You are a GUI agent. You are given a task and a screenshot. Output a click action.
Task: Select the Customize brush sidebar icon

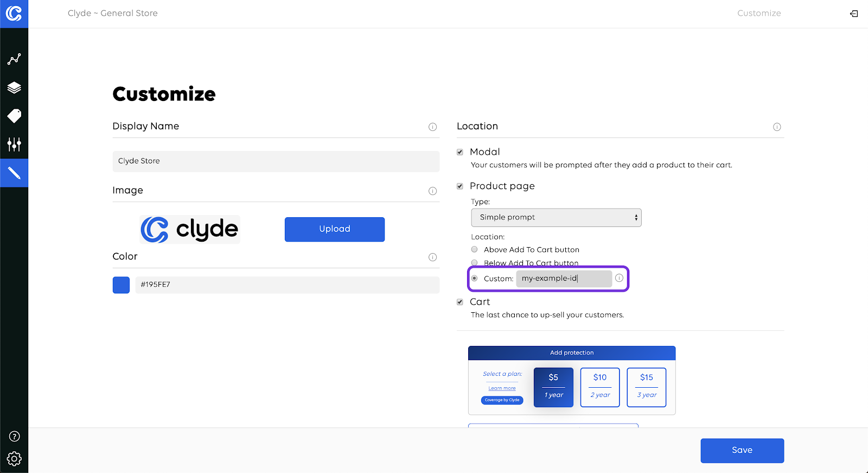point(14,173)
